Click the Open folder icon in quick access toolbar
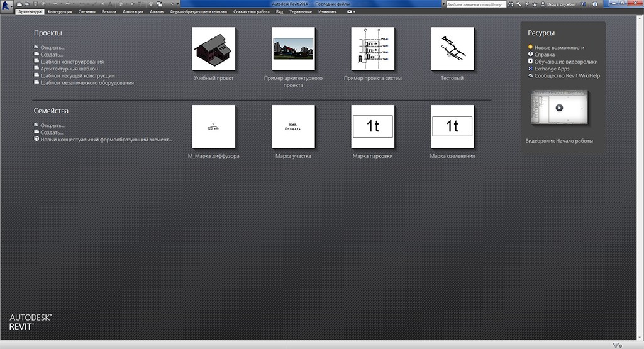The height and width of the screenshot is (349, 644). point(27,4)
